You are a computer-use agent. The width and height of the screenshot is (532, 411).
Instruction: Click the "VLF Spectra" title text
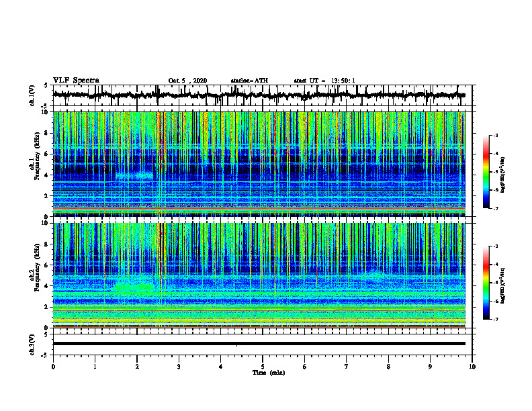click(x=76, y=80)
